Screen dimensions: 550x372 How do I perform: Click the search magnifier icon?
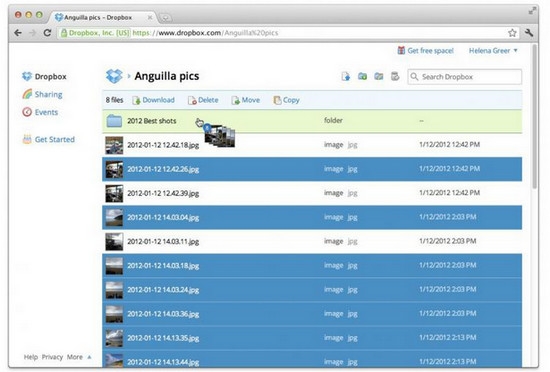click(414, 76)
